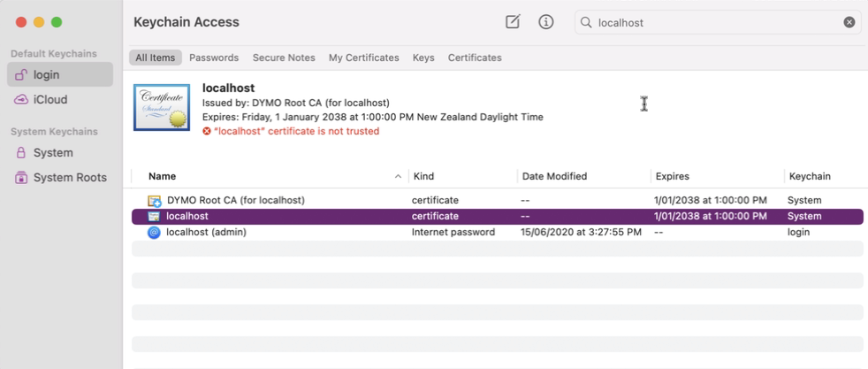Click the 15/06/2020 at 3:27:55 PM date cell
This screenshot has height=369, width=868.
(x=582, y=232)
